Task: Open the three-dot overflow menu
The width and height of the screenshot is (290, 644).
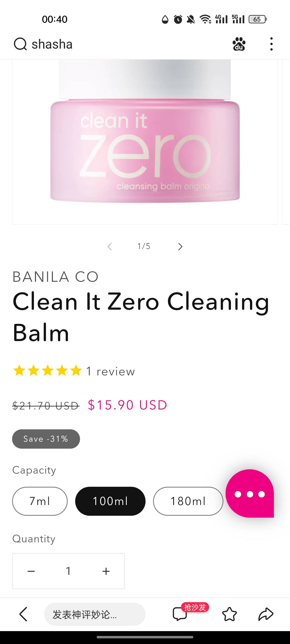Action: click(271, 44)
